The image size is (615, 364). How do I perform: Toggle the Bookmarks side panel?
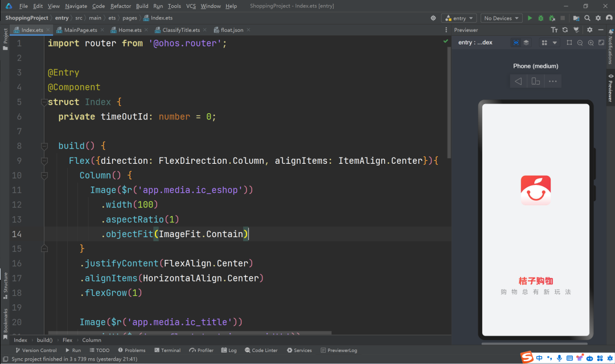(x=5, y=324)
